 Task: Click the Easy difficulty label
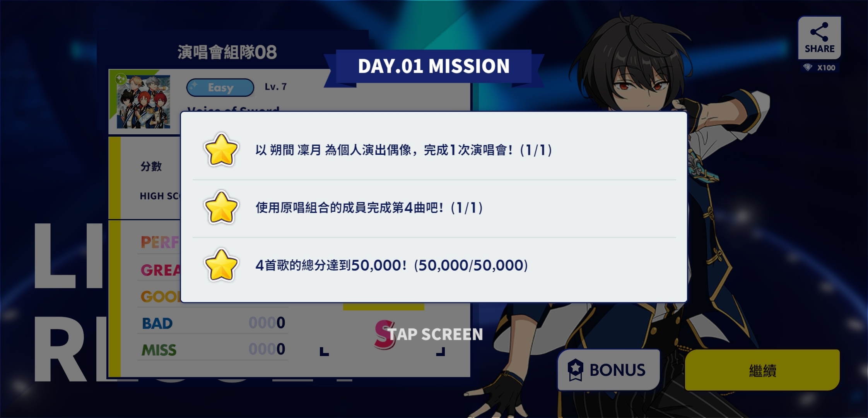pyautogui.click(x=220, y=87)
